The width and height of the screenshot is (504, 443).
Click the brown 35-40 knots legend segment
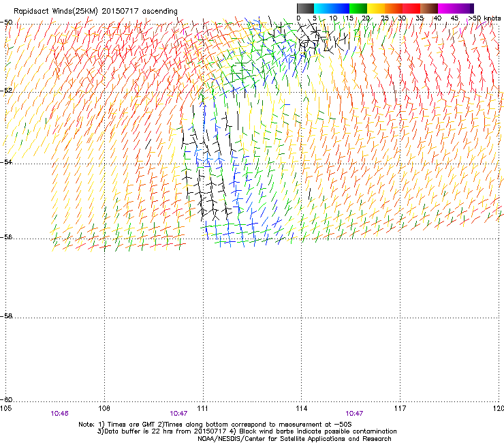[x=429, y=8]
